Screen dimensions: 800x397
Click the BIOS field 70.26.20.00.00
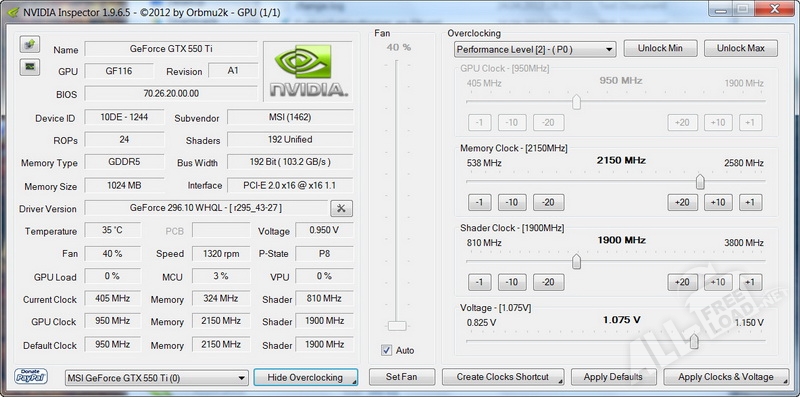pyautogui.click(x=171, y=93)
